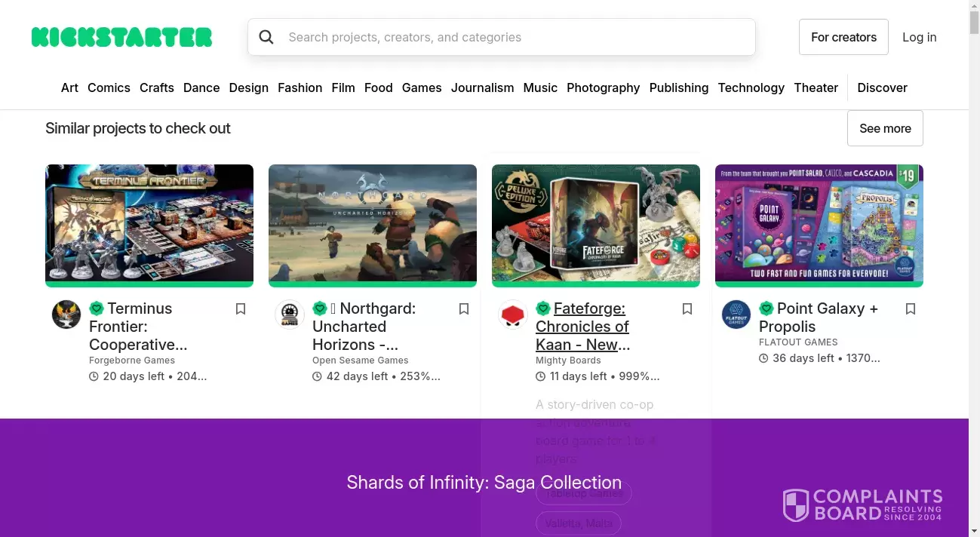Viewport: 980px width, 537px height.
Task: Click the green badge beside Northgard
Action: (x=320, y=308)
